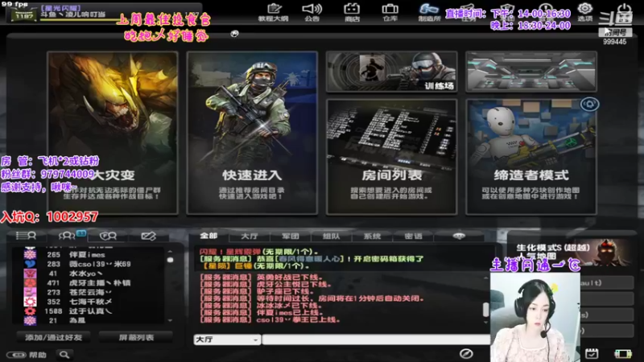
Task: Open the 快速进入 quick join card
Action: tap(252, 133)
